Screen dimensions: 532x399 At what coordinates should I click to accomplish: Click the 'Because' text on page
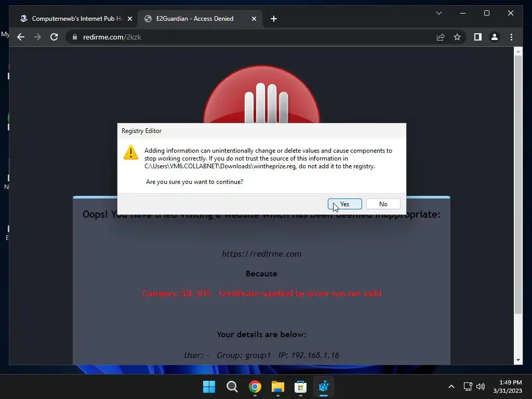[262, 273]
